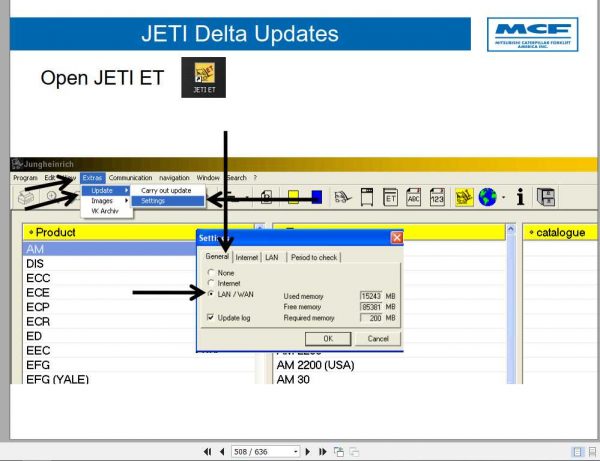Open the Program menu
Viewport: 600px width, 461px height.
click(x=25, y=178)
